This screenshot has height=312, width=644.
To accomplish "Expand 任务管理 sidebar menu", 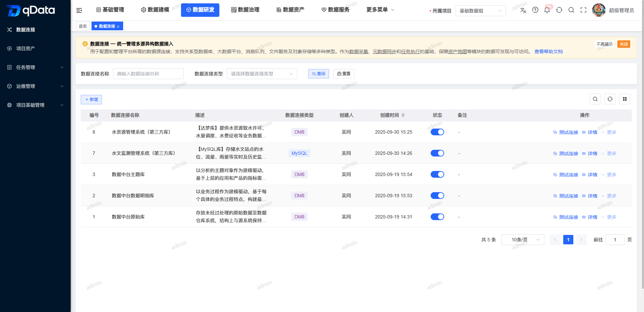I will point(35,67).
